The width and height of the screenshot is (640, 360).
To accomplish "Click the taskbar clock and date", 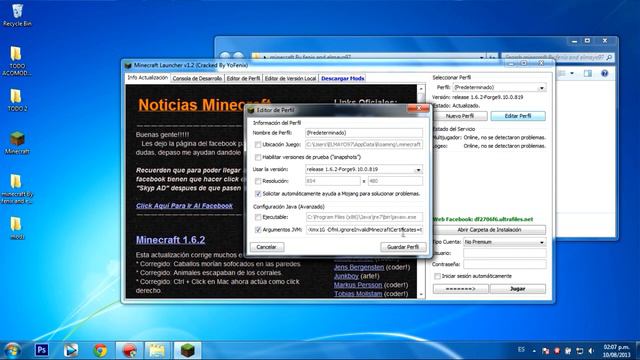I will 616,351.
